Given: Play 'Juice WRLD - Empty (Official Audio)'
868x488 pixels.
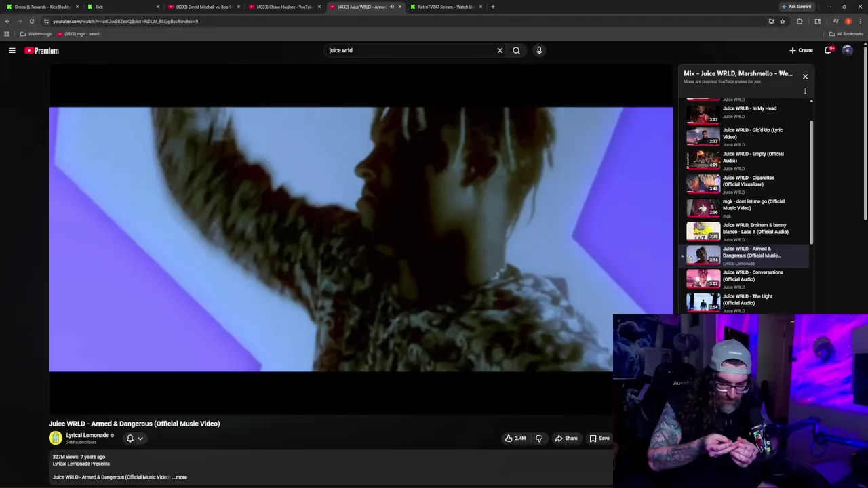Looking at the screenshot, I should click(x=746, y=160).
